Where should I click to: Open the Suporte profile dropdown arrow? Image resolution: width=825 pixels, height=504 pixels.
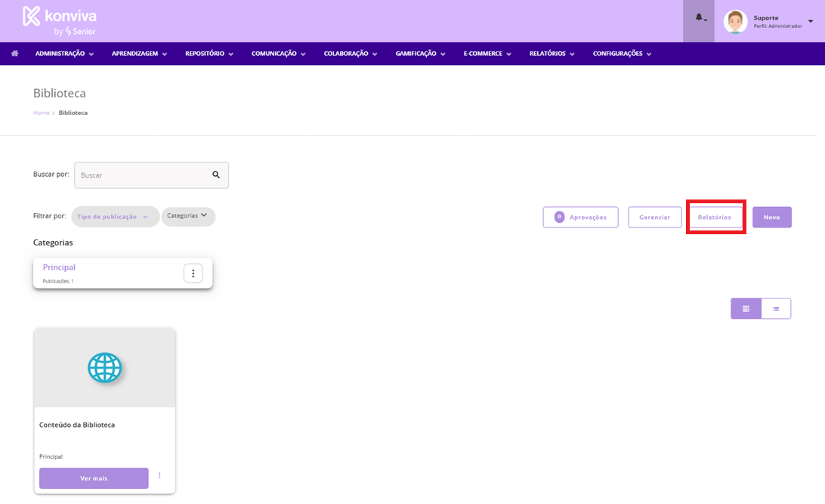(x=811, y=21)
